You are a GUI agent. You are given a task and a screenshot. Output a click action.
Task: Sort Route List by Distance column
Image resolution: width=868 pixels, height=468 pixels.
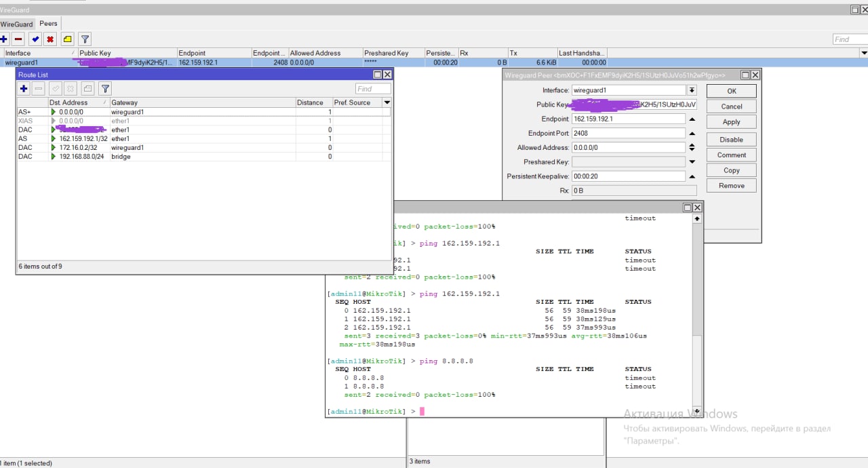[313, 102]
